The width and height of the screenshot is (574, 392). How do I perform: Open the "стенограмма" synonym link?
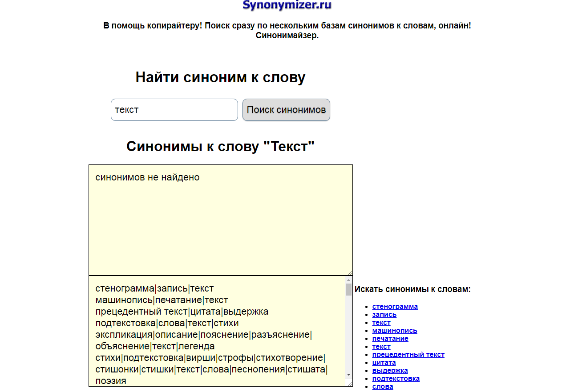(395, 306)
